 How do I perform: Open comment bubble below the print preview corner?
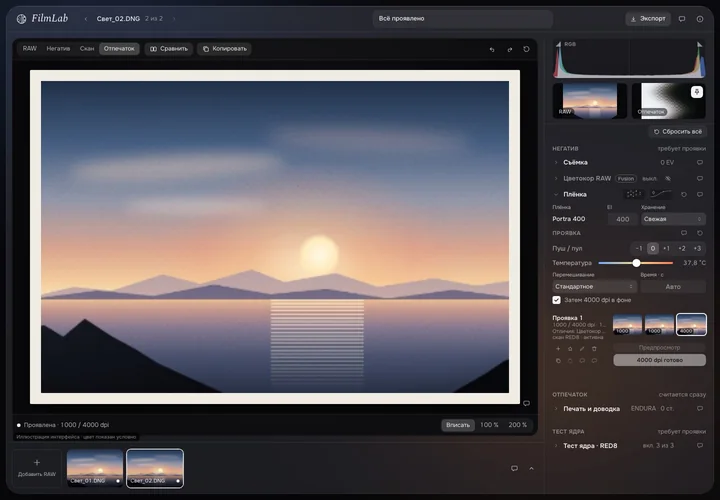[526, 403]
